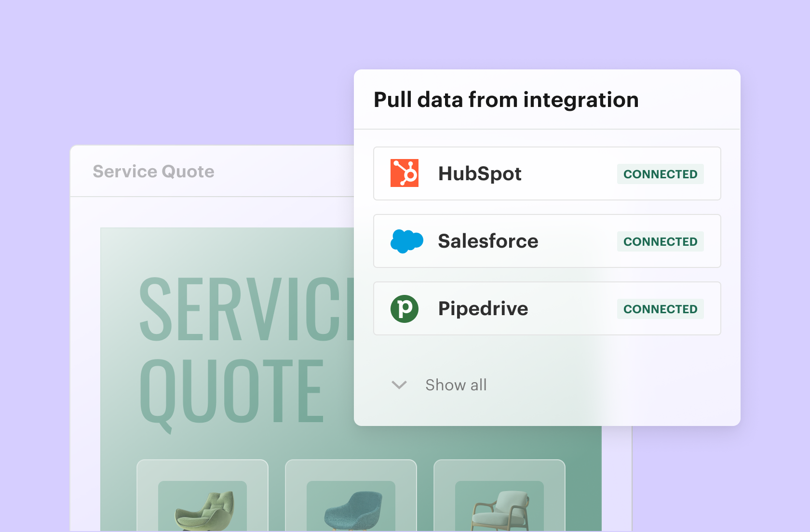Select the Salesforce integration name
810x532 pixels.
coord(488,241)
